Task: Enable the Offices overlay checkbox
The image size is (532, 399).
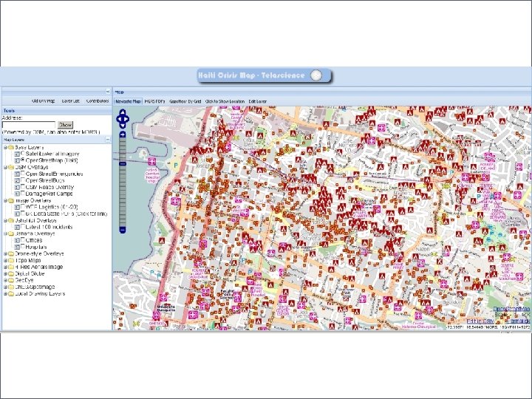Action: [23, 239]
